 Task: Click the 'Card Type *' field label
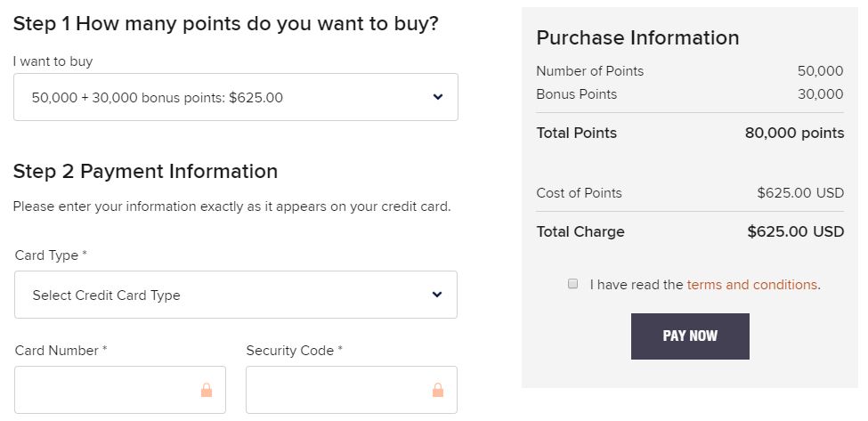pyautogui.click(x=51, y=255)
